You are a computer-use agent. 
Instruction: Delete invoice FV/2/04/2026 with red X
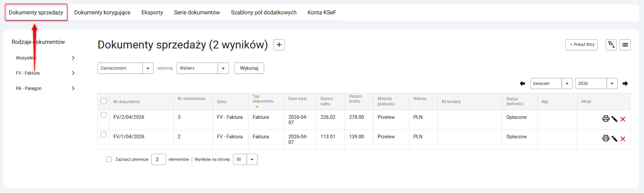[623, 119]
